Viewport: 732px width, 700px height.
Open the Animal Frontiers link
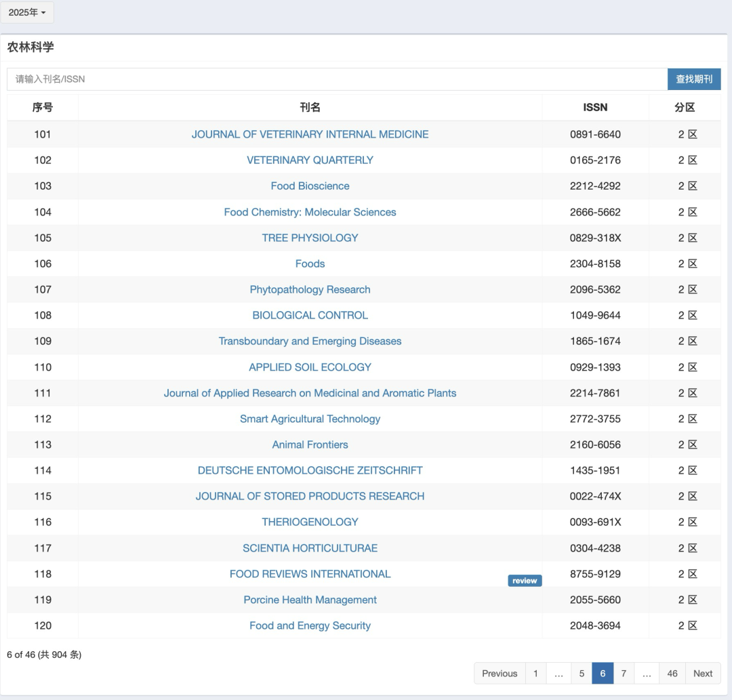(x=310, y=445)
